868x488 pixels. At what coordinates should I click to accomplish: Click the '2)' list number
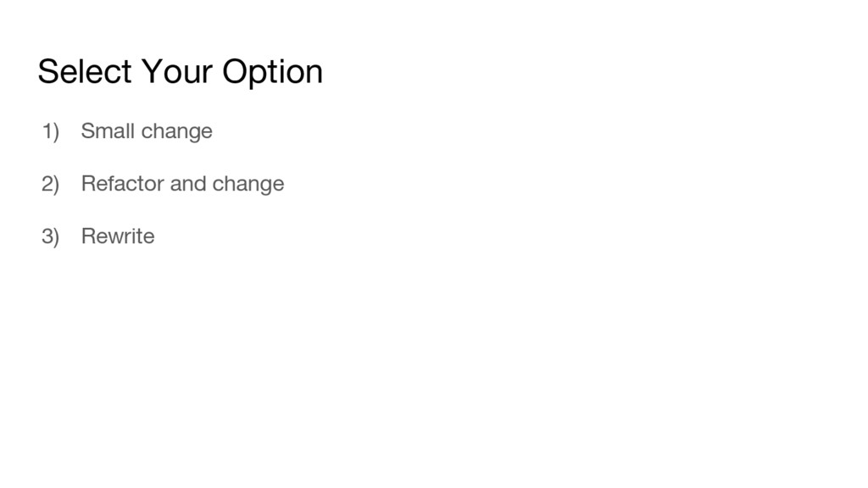(x=51, y=184)
